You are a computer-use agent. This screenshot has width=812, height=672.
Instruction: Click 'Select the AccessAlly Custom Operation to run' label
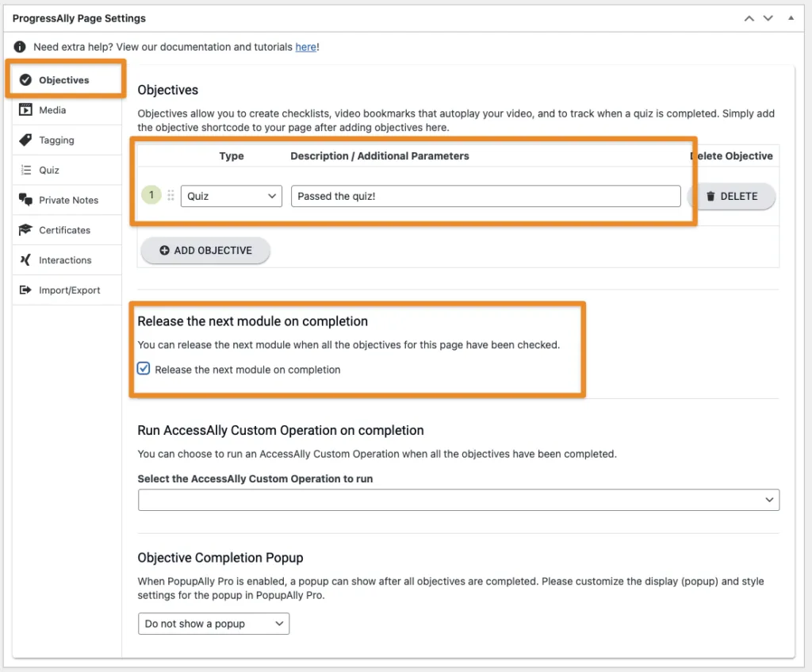[x=255, y=478]
